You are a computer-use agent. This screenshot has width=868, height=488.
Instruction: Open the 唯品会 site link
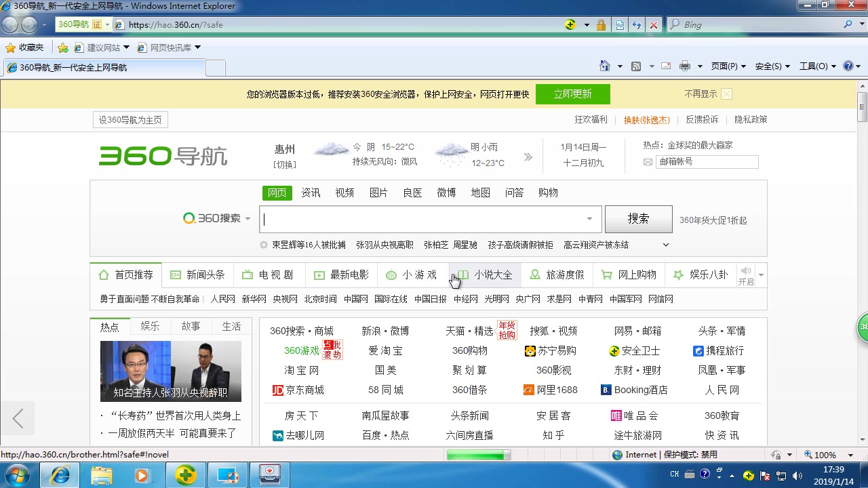tap(634, 415)
